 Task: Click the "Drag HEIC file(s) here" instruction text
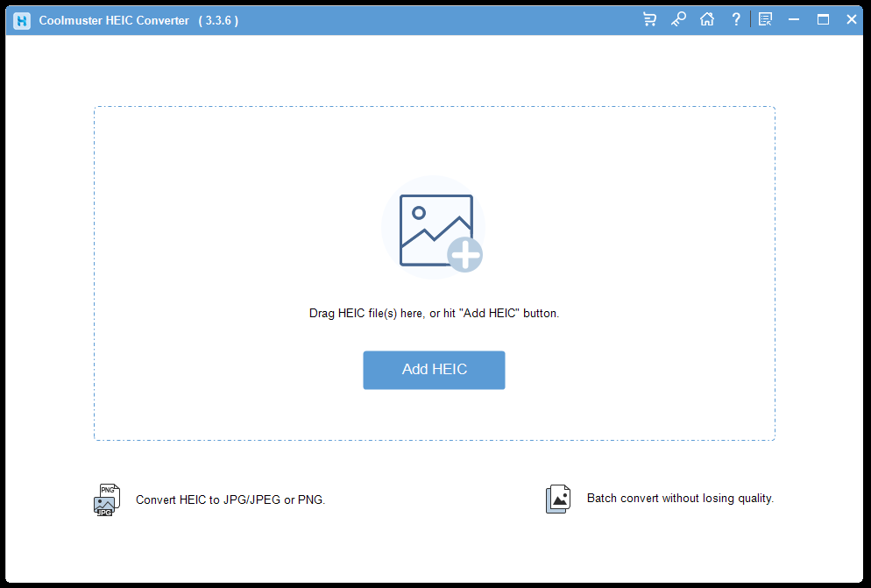click(x=434, y=313)
